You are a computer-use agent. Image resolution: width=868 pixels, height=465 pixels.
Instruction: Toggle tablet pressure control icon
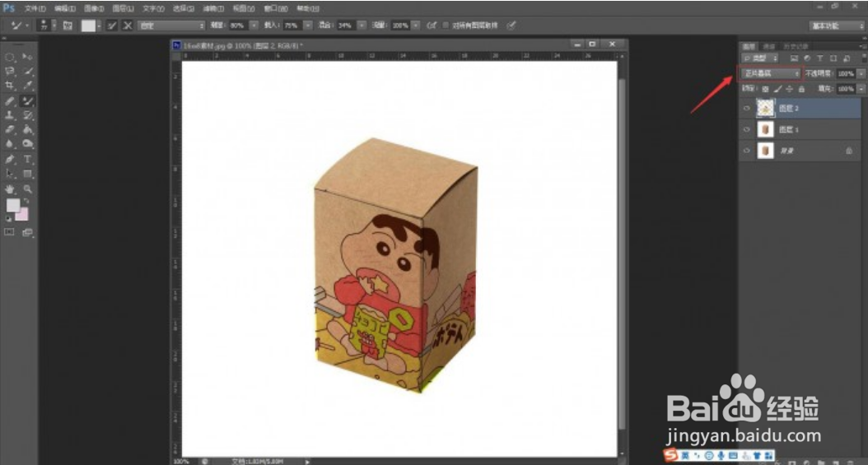coord(511,26)
